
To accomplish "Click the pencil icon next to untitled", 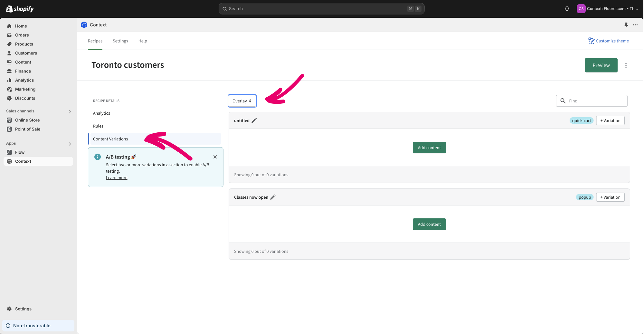I will (254, 120).
